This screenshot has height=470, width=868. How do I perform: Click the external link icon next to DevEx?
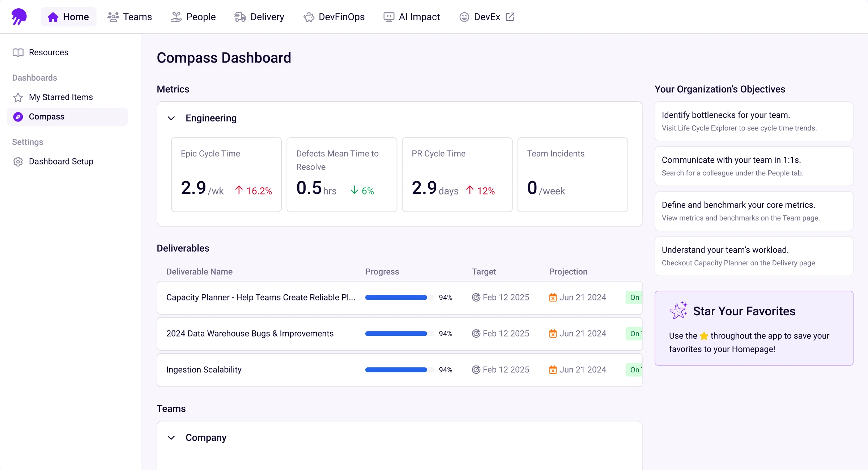(x=510, y=17)
